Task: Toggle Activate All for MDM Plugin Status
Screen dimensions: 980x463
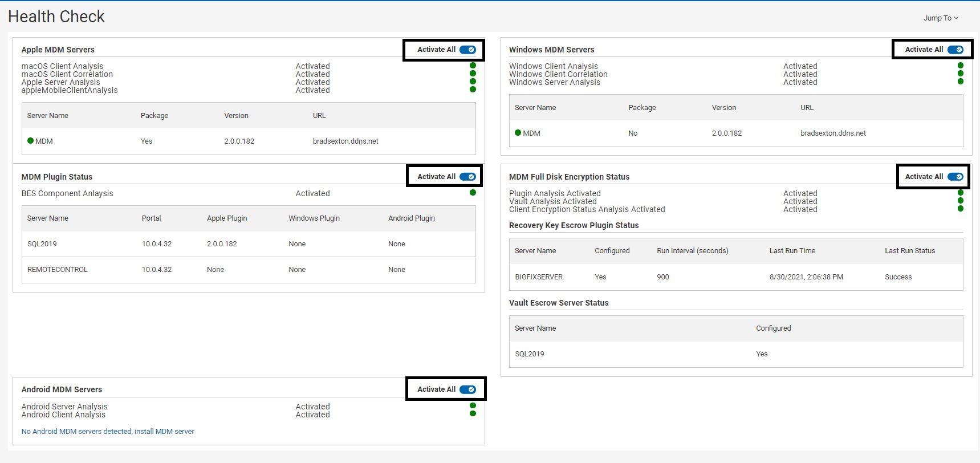Action: tap(467, 177)
